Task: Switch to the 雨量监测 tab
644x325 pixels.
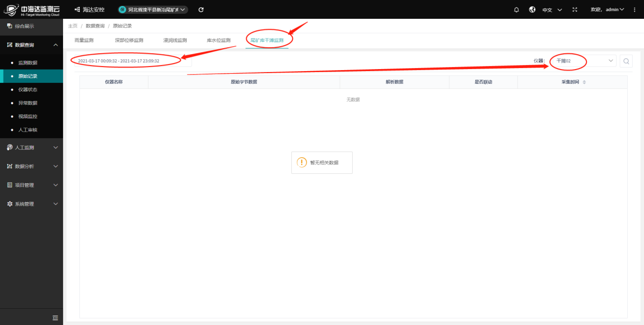Action: [x=84, y=40]
